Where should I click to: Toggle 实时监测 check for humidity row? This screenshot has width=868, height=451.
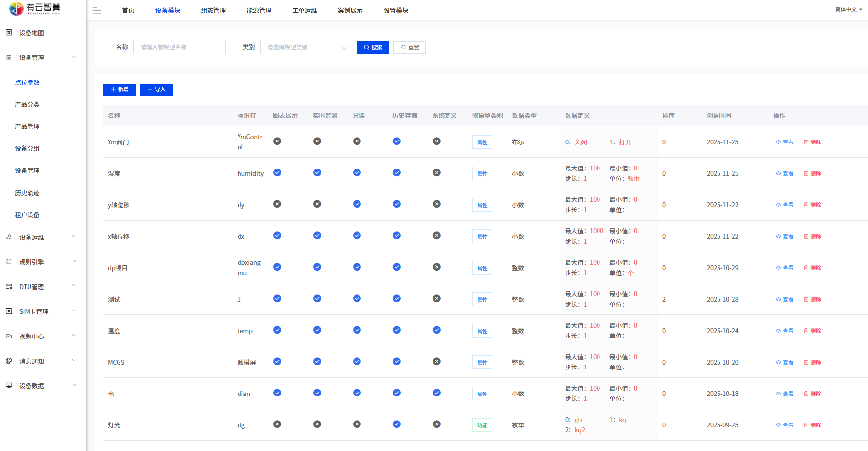coord(317,173)
